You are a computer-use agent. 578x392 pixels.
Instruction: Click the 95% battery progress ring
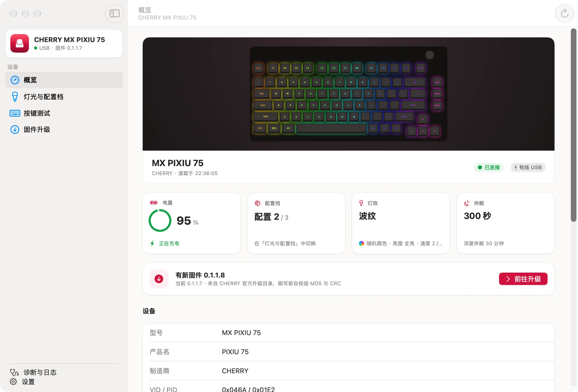point(160,221)
